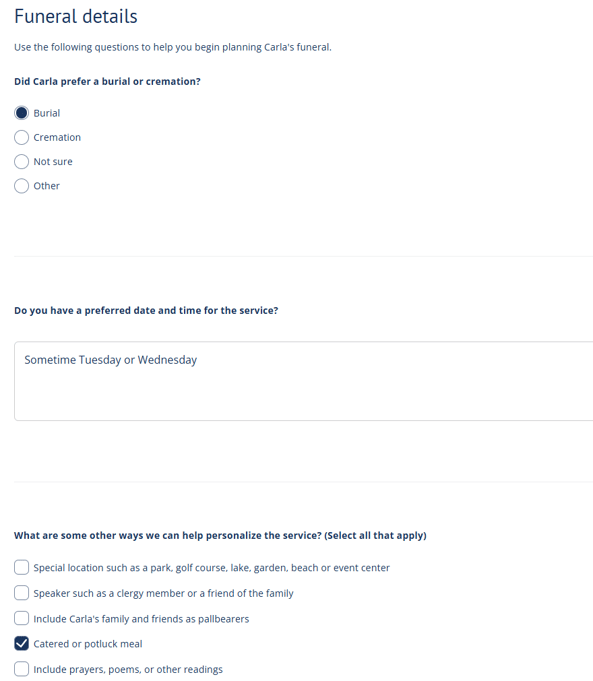Check the Speaker such as clergy member box

(x=21, y=593)
